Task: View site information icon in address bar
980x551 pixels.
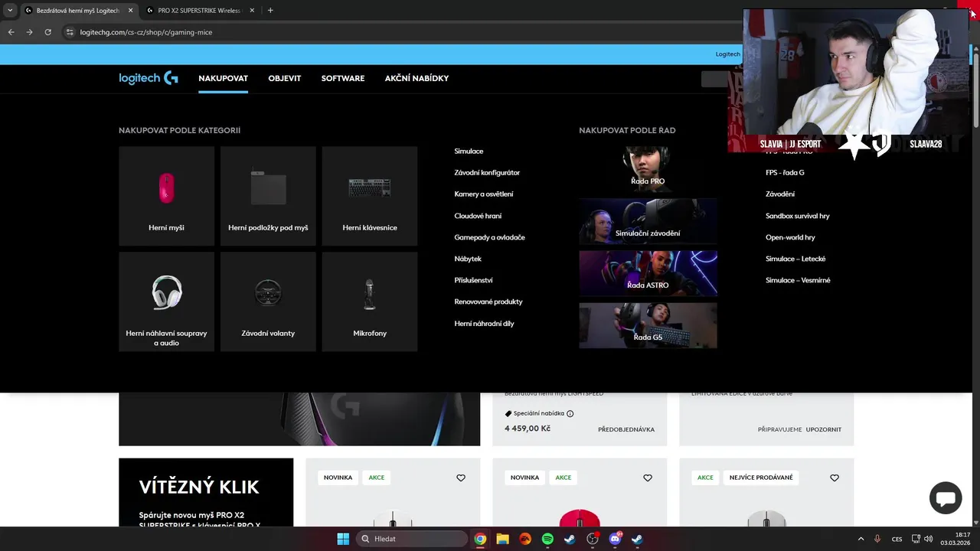Action: (70, 32)
